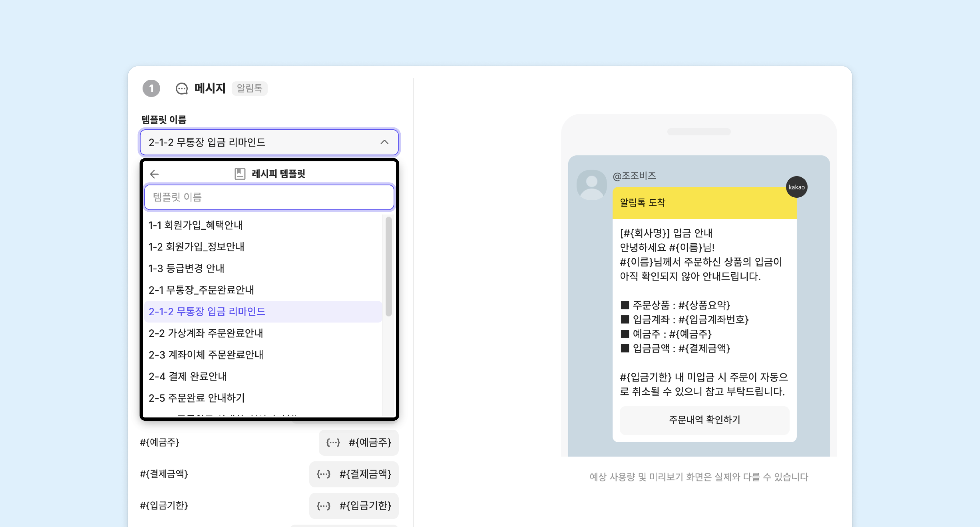
Task: Click the braces icon for #{예금주}
Action: 333,442
